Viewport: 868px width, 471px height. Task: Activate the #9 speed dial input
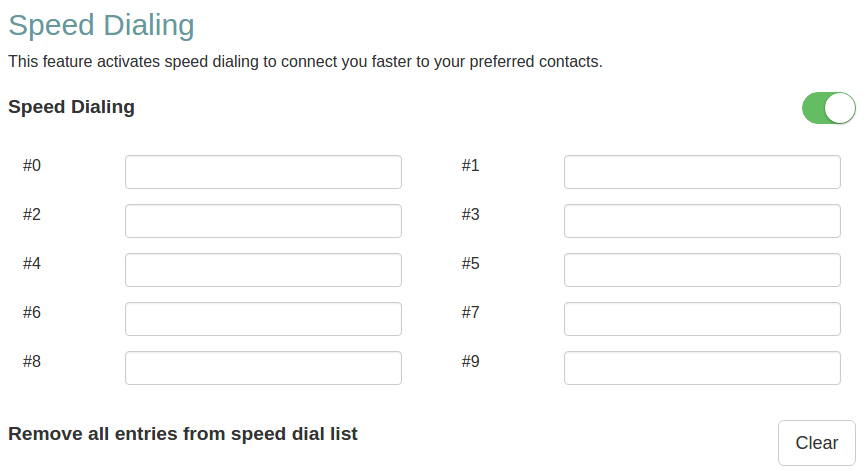[x=702, y=368]
